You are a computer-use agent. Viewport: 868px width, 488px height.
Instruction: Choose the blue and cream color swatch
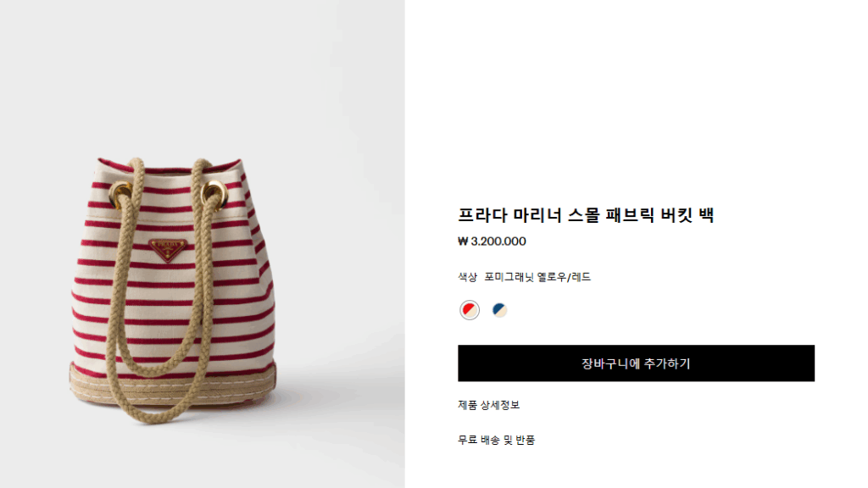pos(499,310)
